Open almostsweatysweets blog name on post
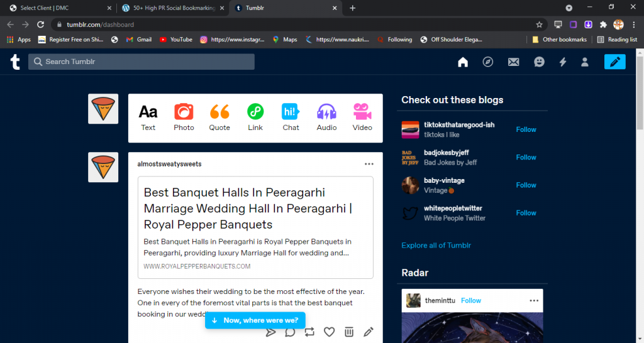The height and width of the screenshot is (343, 644). 169,164
